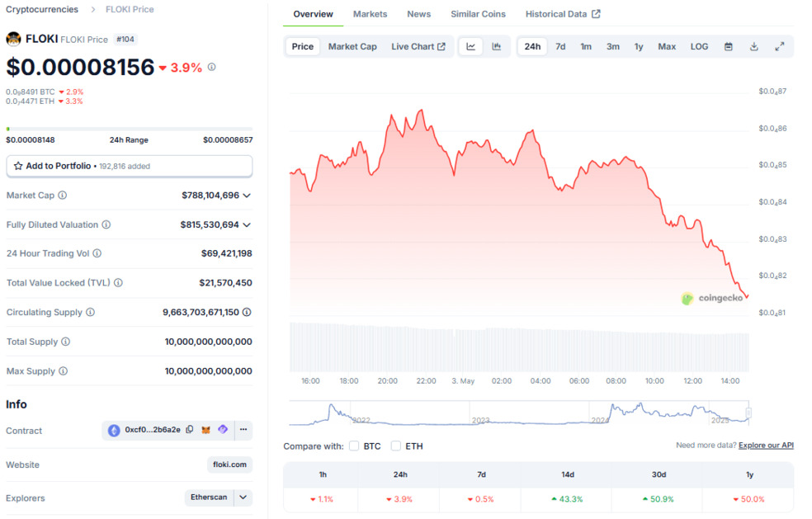Select the 1m chart timeframe
This screenshot has width=812, height=519.
tap(586, 46)
